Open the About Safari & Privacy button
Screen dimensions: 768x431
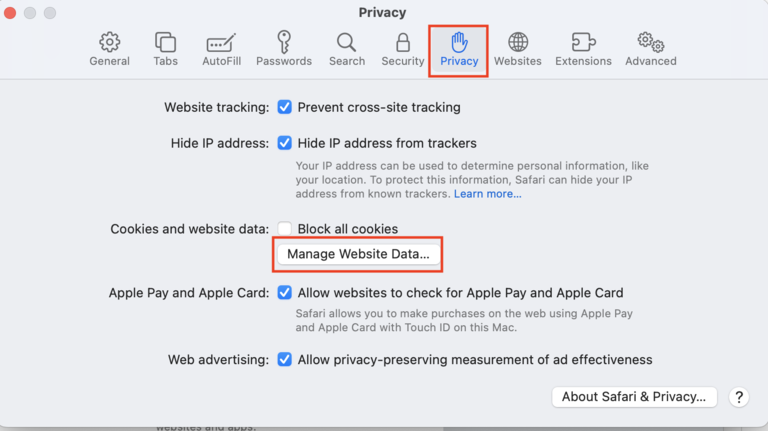635,396
